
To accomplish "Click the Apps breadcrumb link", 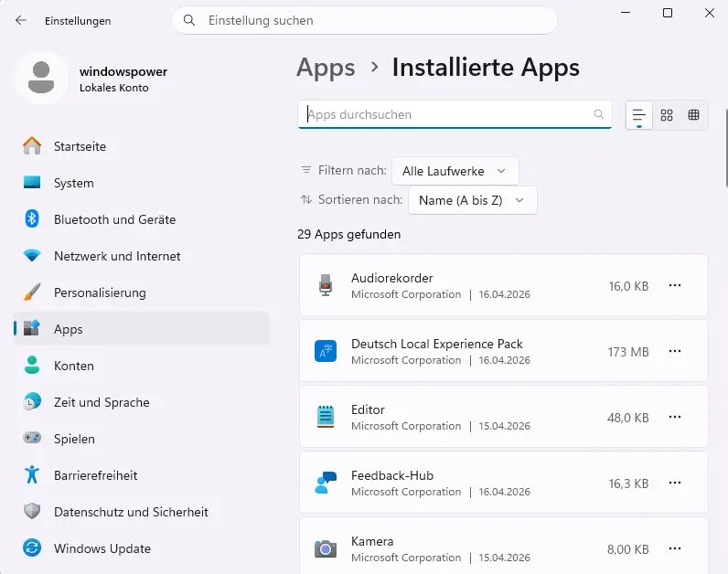I will click(326, 68).
